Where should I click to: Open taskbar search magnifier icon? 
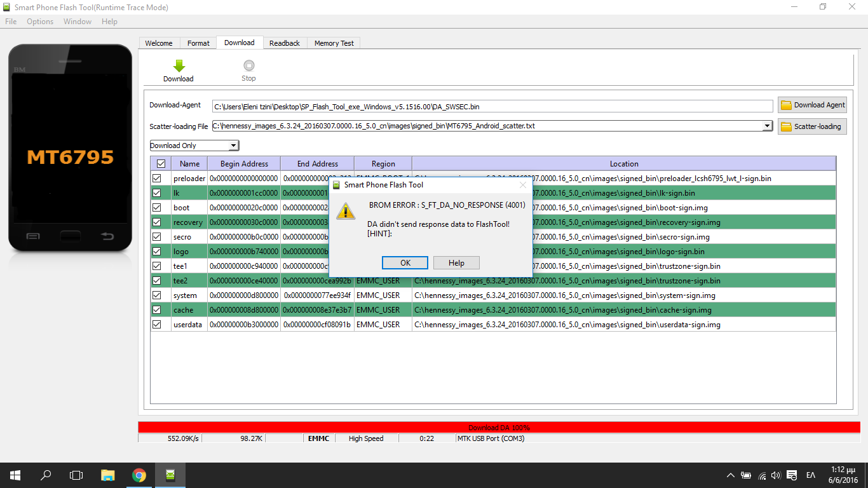46,475
